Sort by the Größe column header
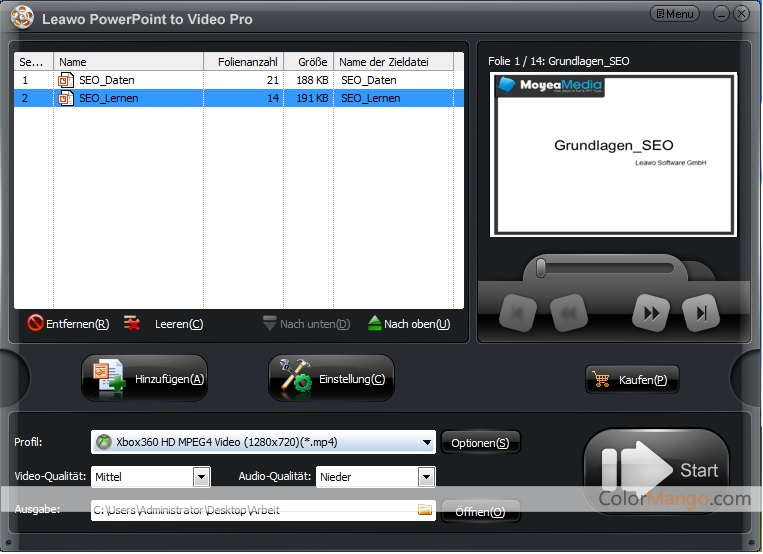The width and height of the screenshot is (763, 554). tap(309, 62)
